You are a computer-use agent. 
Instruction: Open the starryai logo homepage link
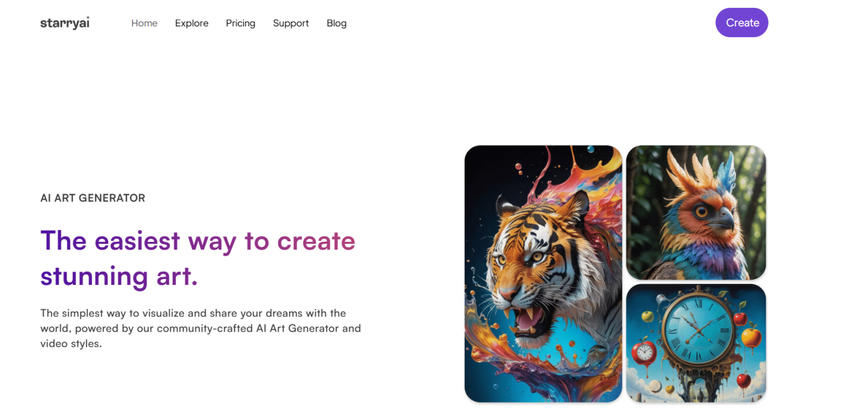(x=65, y=23)
